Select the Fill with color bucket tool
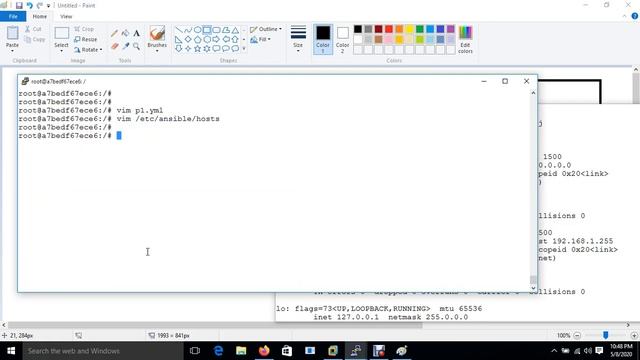Image resolution: width=640 pixels, height=360 pixels. click(125, 33)
